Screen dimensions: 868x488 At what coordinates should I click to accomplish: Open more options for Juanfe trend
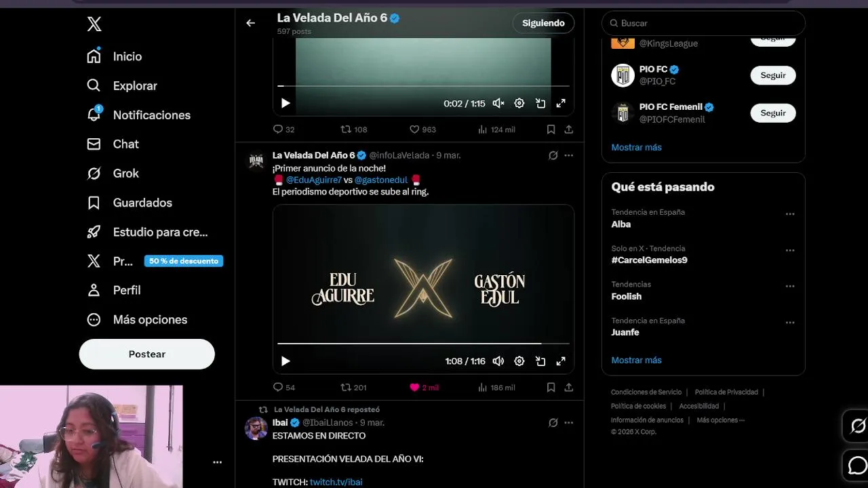click(x=790, y=323)
